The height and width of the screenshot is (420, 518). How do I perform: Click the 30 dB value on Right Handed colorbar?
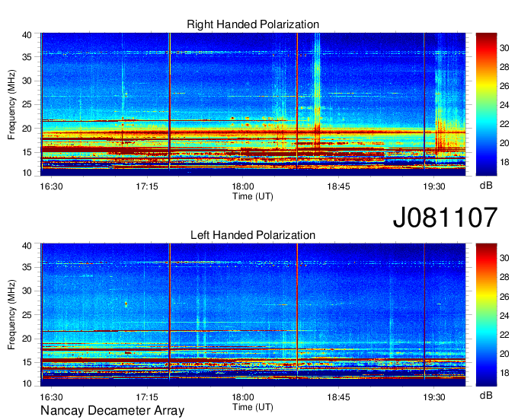click(504, 48)
